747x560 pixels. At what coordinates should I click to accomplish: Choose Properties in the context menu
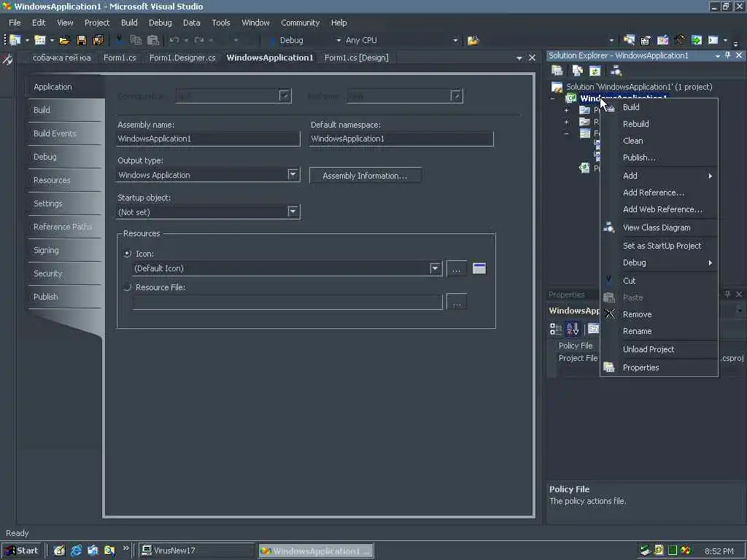[659, 367]
